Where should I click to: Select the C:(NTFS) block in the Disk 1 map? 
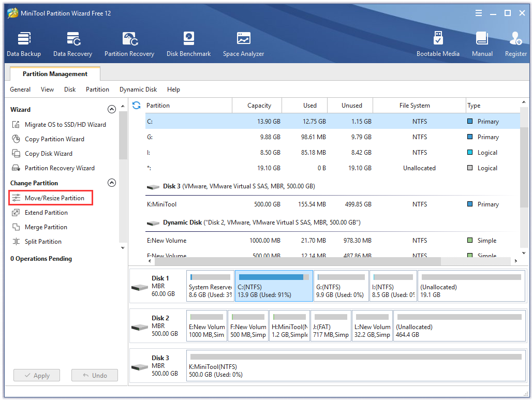pyautogui.click(x=274, y=286)
